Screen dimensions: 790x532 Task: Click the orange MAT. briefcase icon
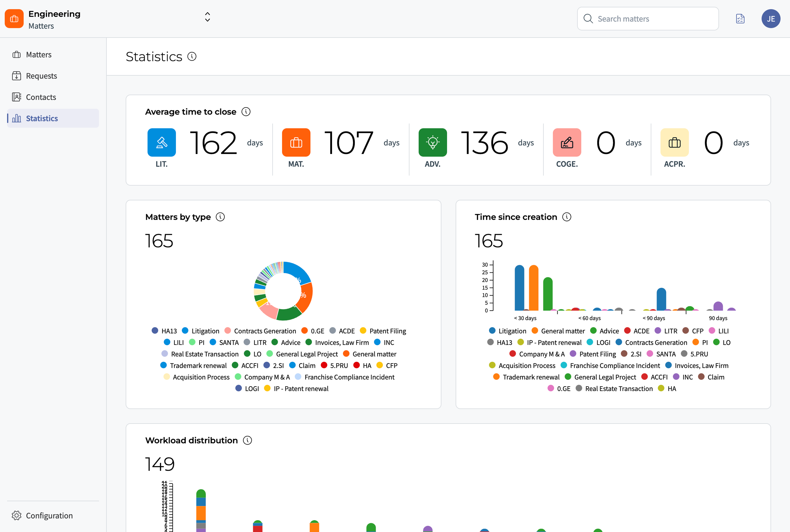click(x=296, y=142)
